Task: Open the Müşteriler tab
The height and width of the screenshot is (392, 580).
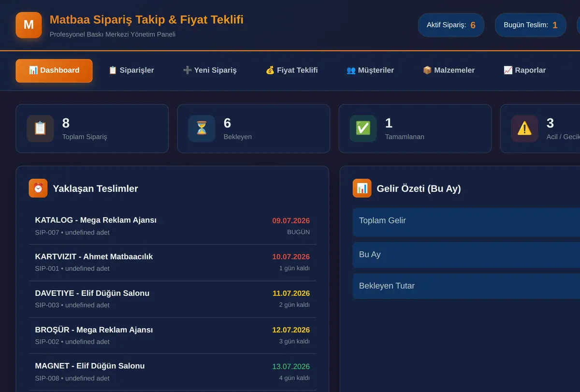Action: point(370,71)
